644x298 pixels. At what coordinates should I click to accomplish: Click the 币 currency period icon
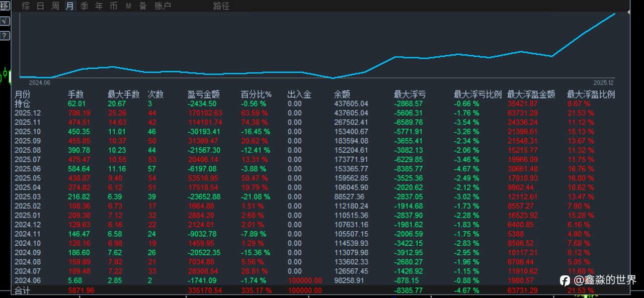[113, 6]
